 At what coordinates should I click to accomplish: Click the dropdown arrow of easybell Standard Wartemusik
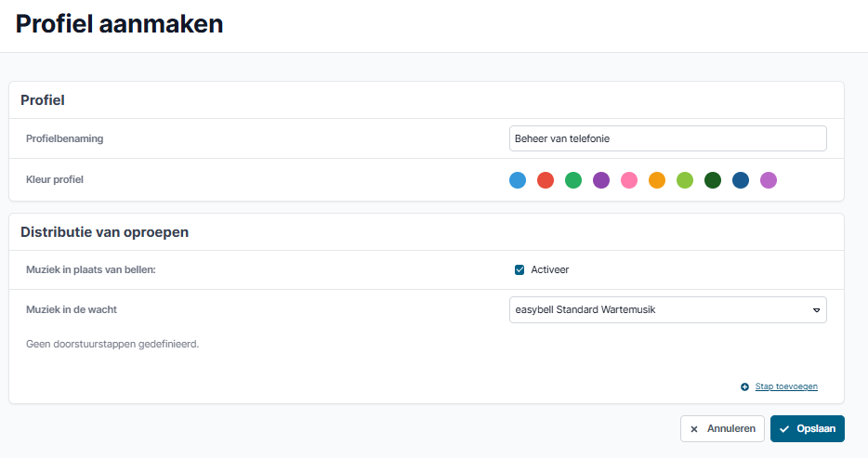click(816, 310)
